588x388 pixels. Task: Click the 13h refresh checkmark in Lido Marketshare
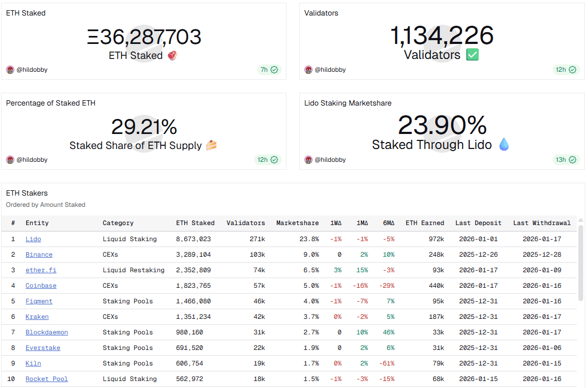pyautogui.click(x=572, y=160)
